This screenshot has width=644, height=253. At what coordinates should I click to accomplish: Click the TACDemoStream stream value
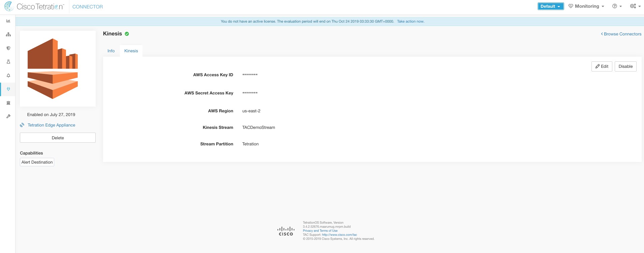(259, 128)
